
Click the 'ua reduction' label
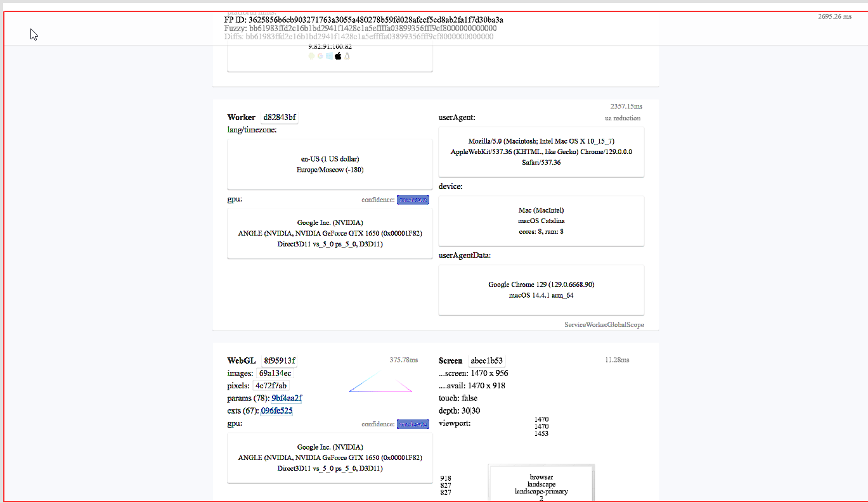(622, 118)
